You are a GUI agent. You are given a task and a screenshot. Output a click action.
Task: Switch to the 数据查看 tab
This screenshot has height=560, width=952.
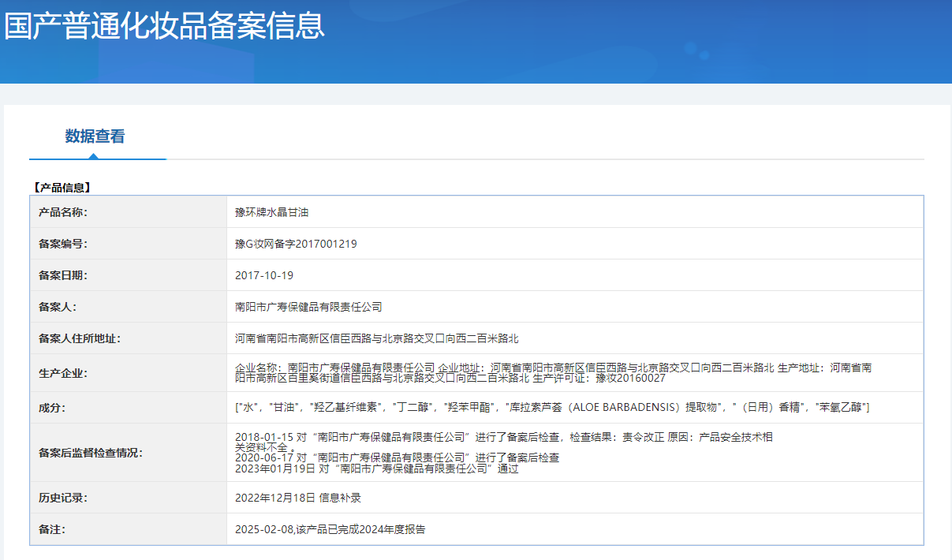click(95, 136)
